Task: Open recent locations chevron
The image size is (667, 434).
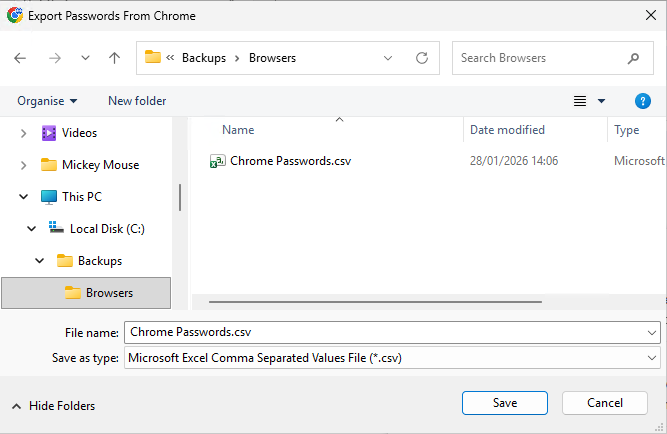Action: coord(85,58)
